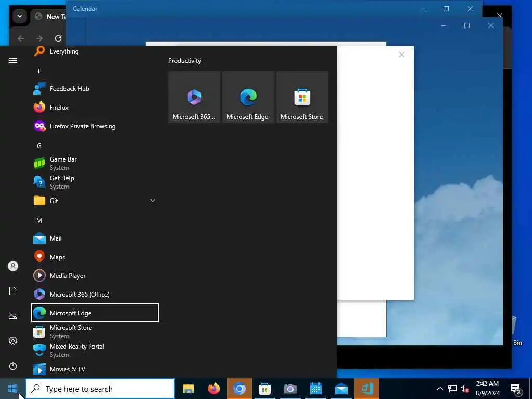Image resolution: width=532 pixels, height=399 pixels.
Task: Open Everything from the app list
Action: pos(95,51)
